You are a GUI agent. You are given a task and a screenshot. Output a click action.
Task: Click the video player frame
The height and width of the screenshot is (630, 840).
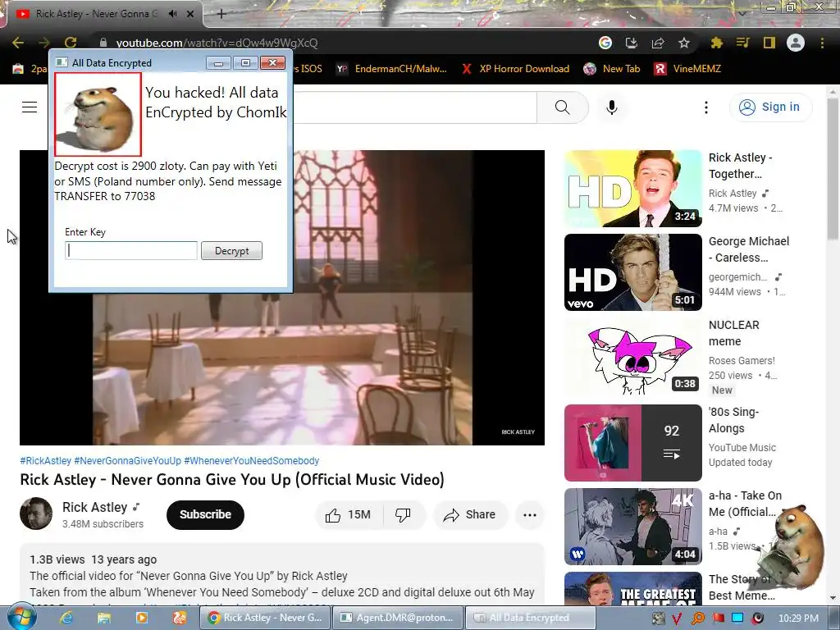(282, 298)
